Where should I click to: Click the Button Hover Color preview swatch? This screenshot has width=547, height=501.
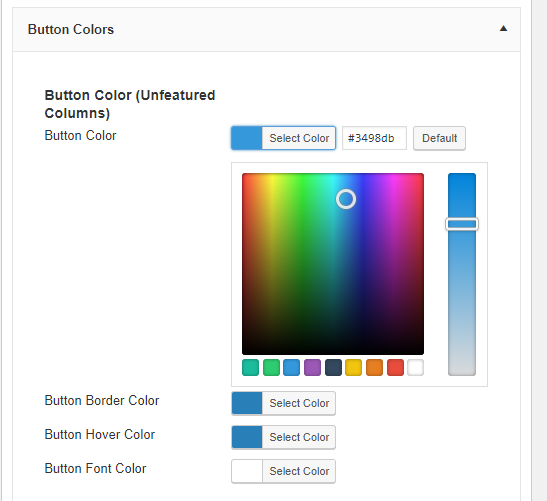coord(247,437)
